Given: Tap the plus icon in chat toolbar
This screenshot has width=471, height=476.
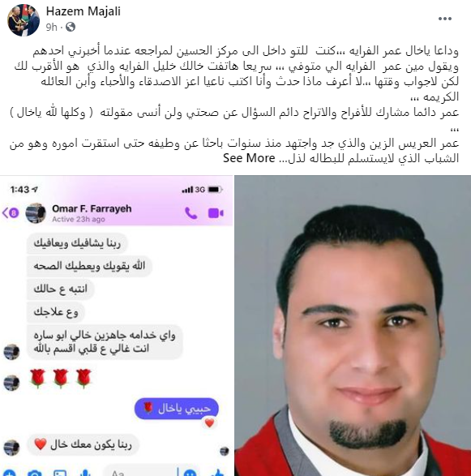Looking at the screenshot, I should pos(9,473).
